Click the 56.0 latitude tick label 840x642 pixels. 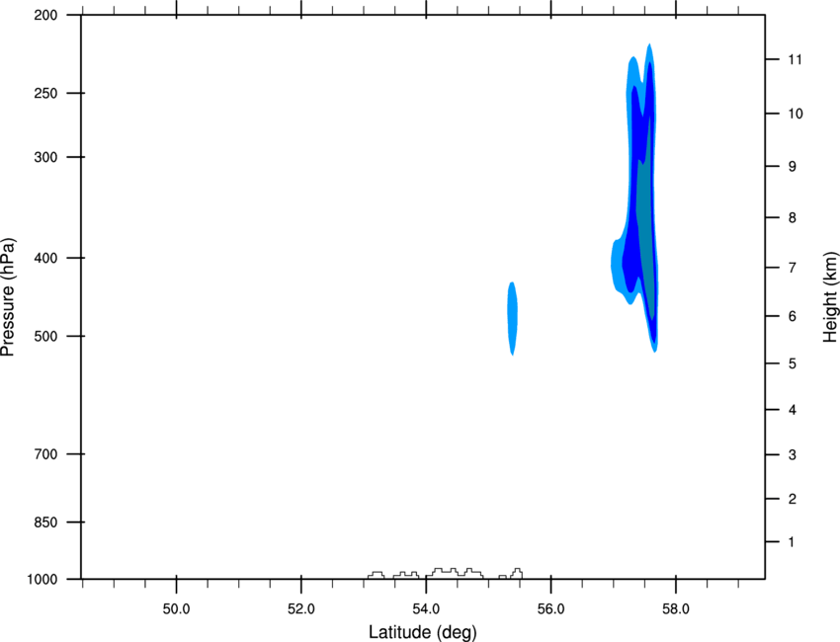point(550,609)
